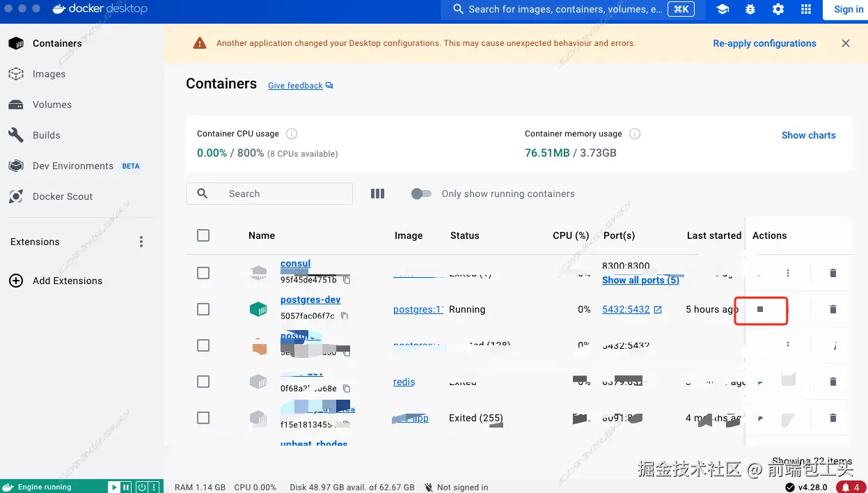The height and width of the screenshot is (493, 868).
Task: Click the engine power button in status bar
Action: [x=142, y=487]
